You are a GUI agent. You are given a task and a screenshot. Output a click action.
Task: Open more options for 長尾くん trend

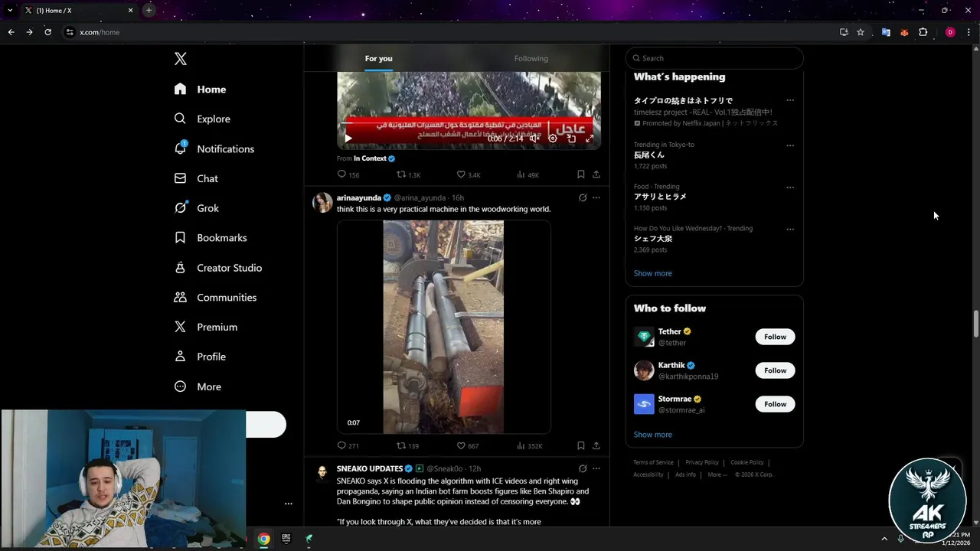point(790,145)
